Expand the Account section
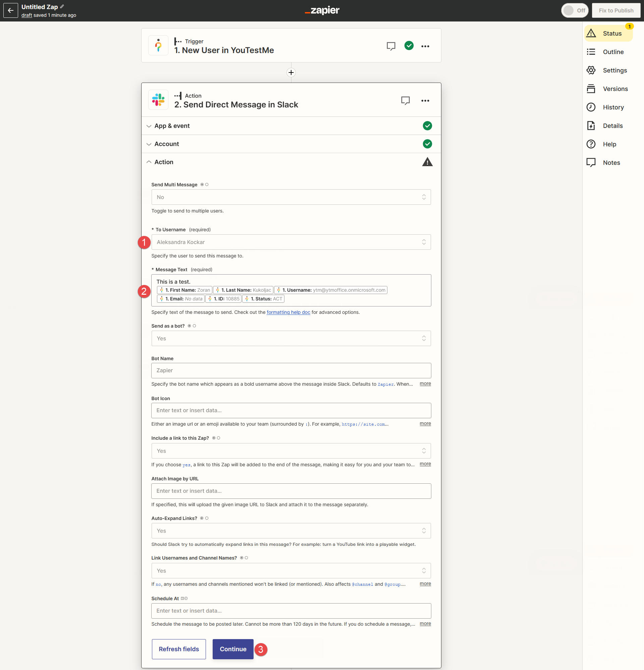This screenshot has width=644, height=670. point(291,144)
